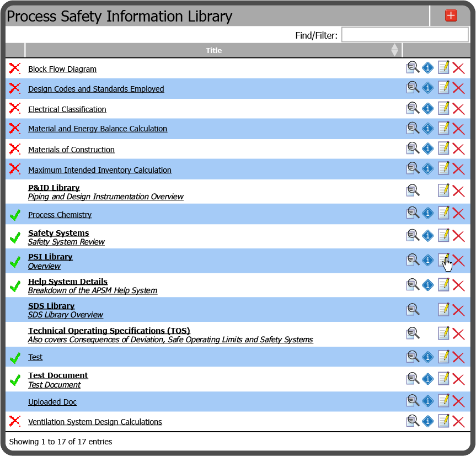Open info icon for Electrical Classification row
476x456 pixels.
(x=428, y=108)
